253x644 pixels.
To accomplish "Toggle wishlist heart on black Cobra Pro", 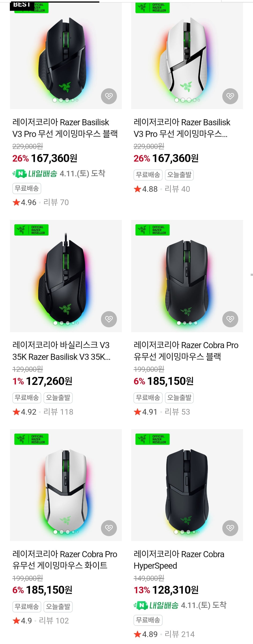I will coord(230,319).
